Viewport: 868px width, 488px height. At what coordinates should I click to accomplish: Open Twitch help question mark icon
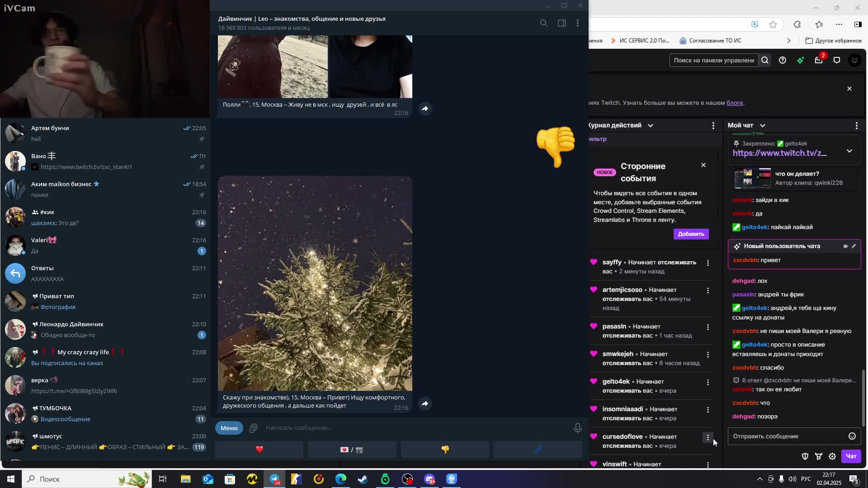[x=783, y=60]
